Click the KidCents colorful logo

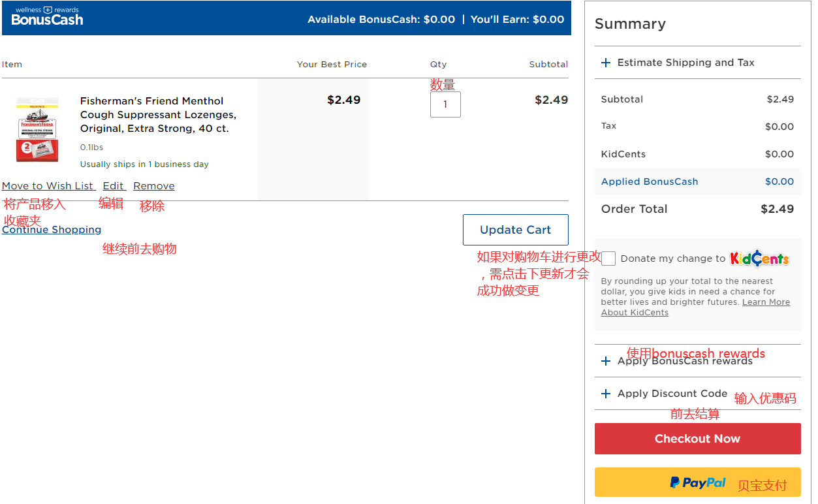759,259
